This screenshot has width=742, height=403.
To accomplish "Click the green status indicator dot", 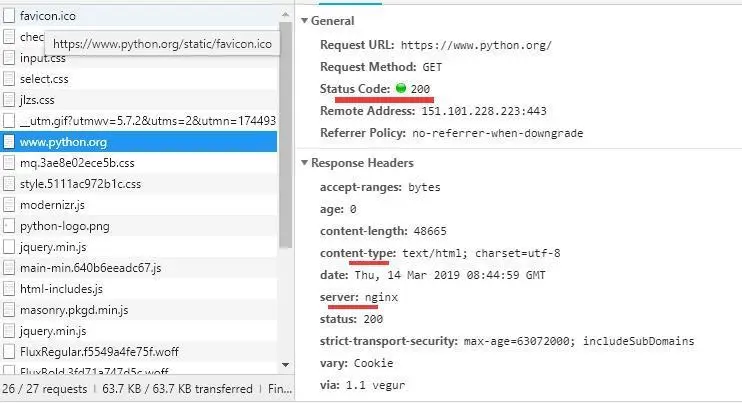I will 401,88.
